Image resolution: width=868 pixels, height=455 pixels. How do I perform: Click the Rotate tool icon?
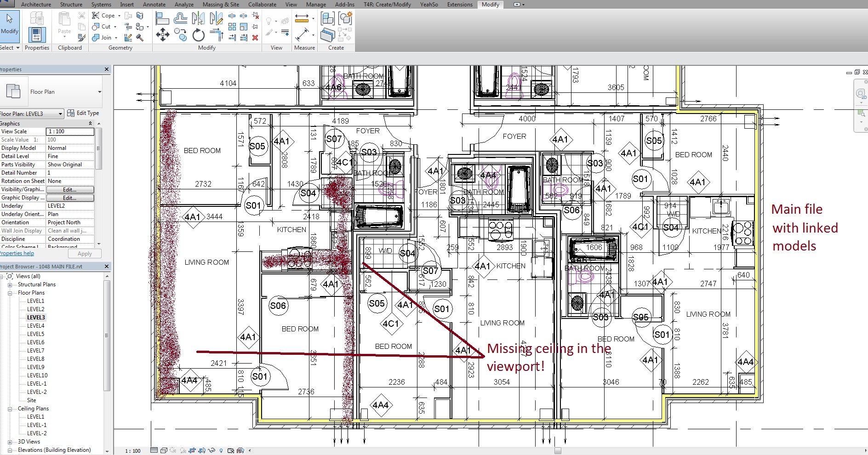point(198,35)
